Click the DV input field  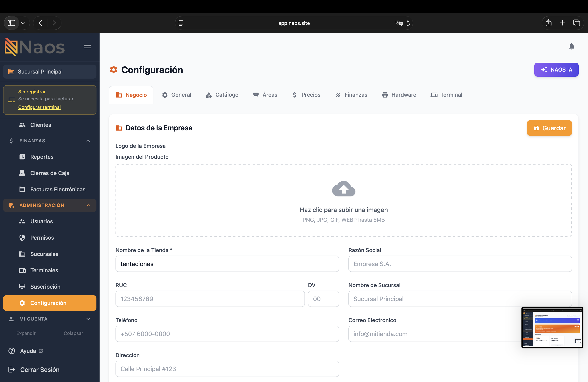tap(323, 299)
